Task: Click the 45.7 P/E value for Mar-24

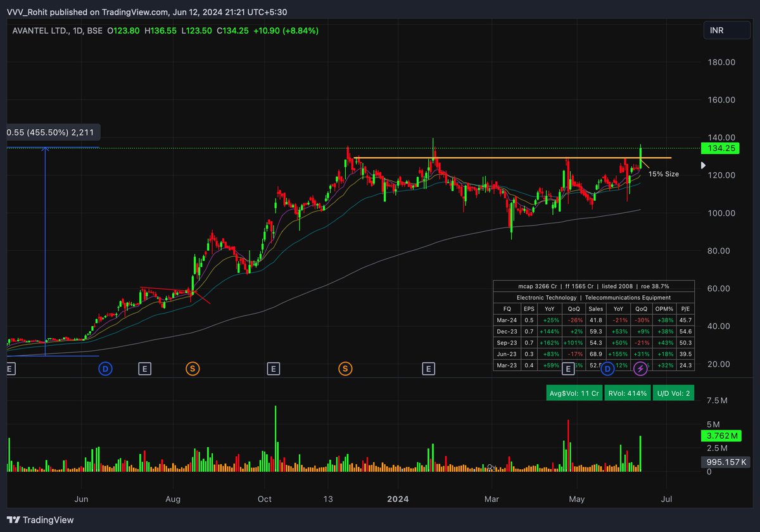Action: click(685, 320)
